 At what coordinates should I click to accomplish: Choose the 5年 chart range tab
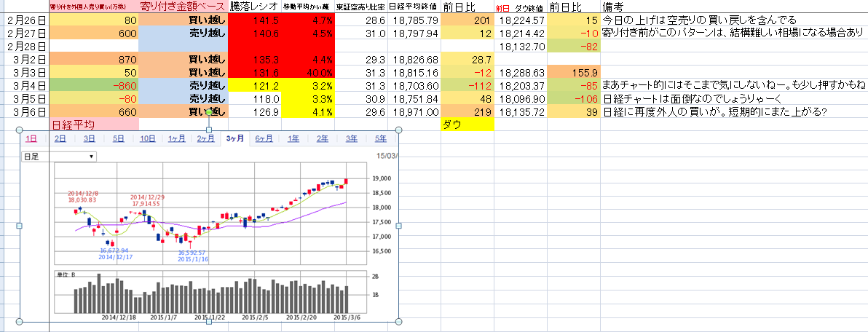pyautogui.click(x=380, y=139)
